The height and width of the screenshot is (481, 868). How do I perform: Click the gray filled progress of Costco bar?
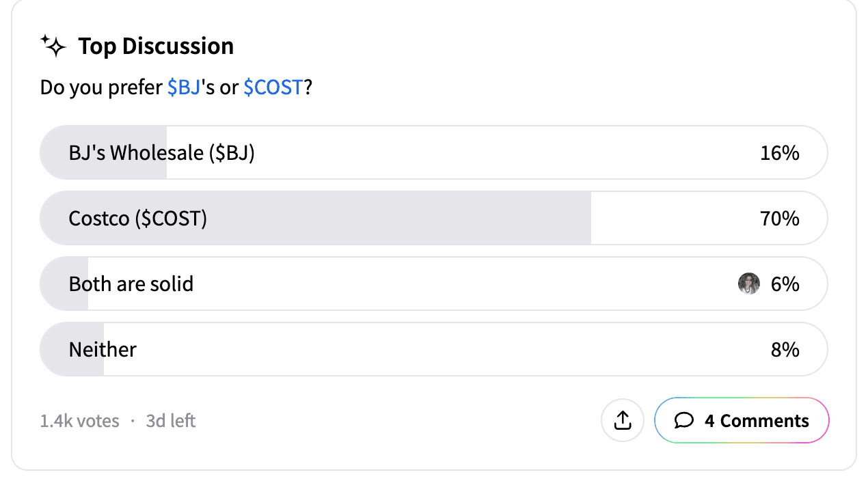point(316,219)
